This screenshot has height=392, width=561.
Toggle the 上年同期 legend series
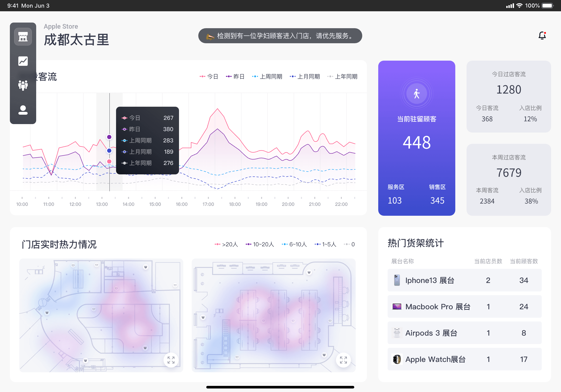342,76
